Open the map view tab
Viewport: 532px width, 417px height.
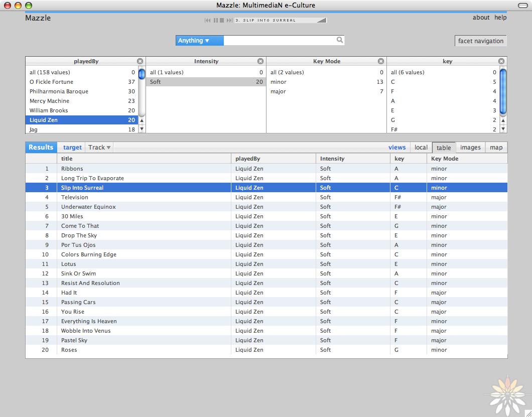(496, 147)
